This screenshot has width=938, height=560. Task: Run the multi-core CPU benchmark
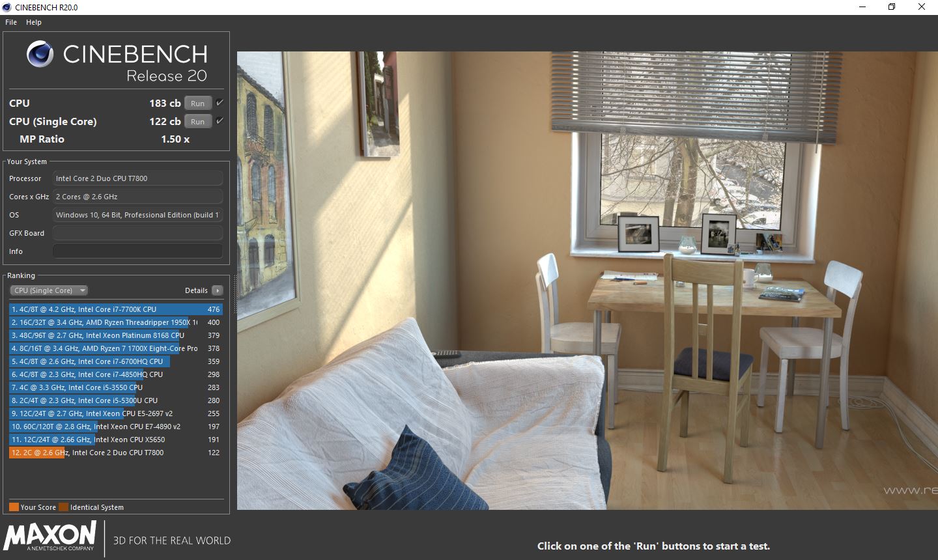click(197, 102)
